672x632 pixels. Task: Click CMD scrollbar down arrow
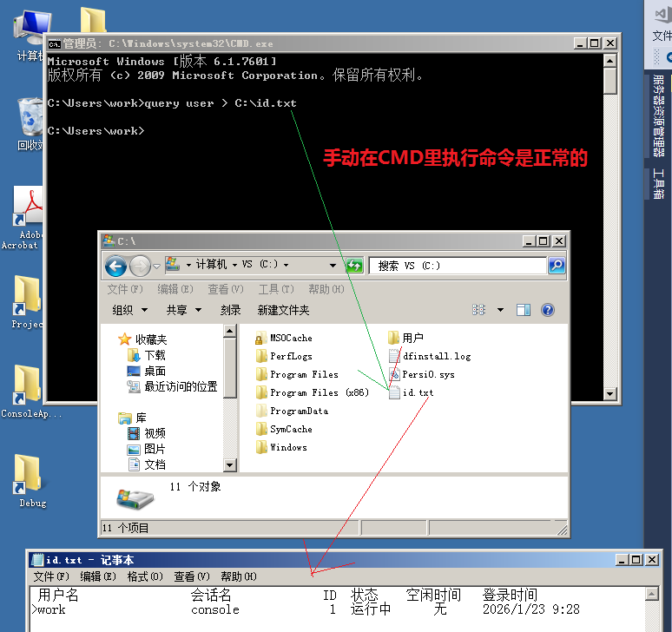[609, 393]
